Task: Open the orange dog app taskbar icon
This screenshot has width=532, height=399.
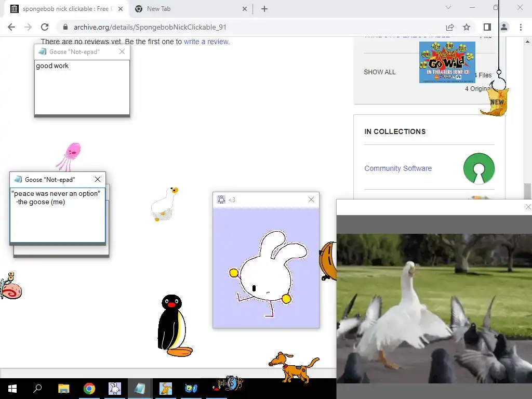Action: (166, 389)
